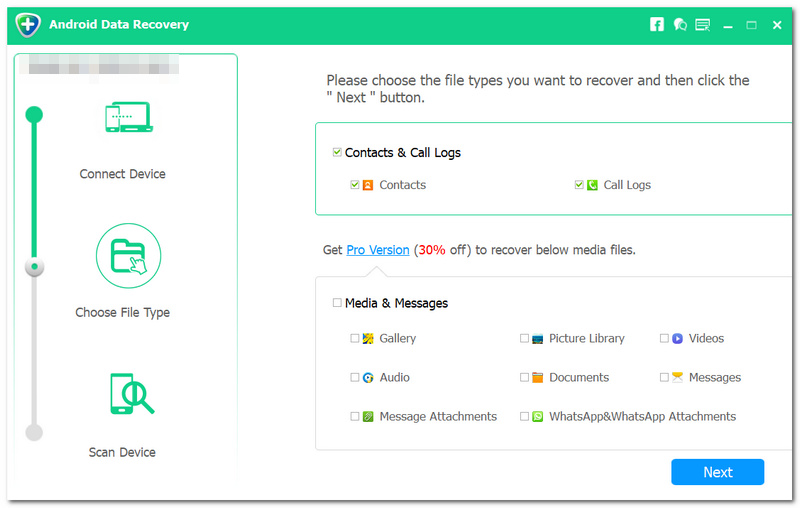Click the orange Contacts icon
Viewport: 800px width, 508px height.
(368, 185)
